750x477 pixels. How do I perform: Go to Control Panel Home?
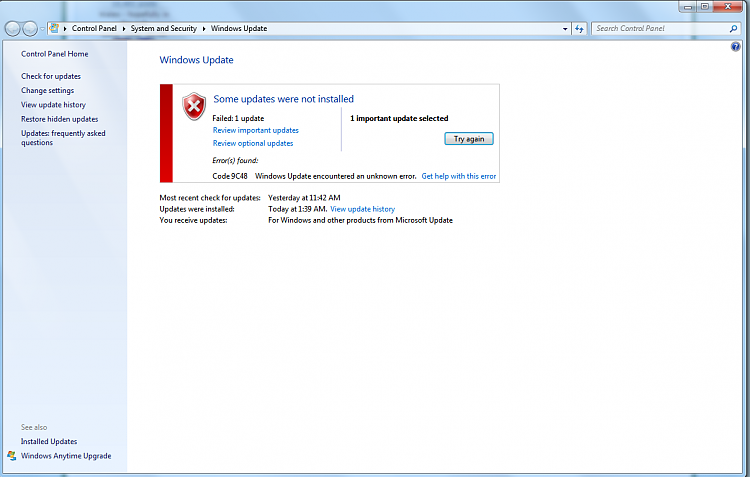pos(55,54)
